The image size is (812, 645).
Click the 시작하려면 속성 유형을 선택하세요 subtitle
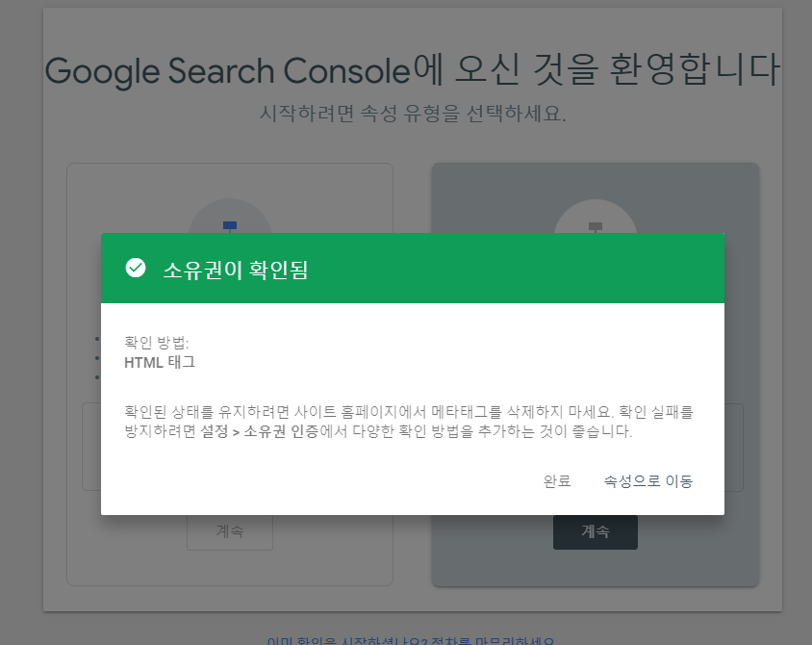[412, 113]
